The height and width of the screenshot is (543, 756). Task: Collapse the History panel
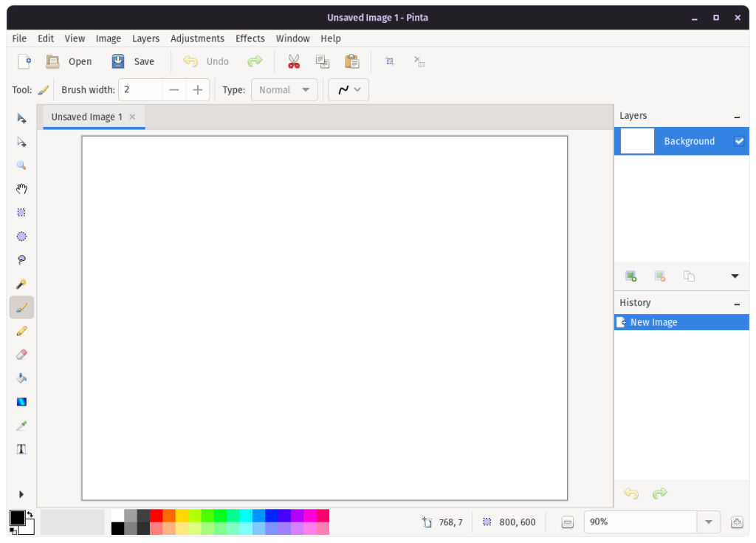tap(736, 303)
